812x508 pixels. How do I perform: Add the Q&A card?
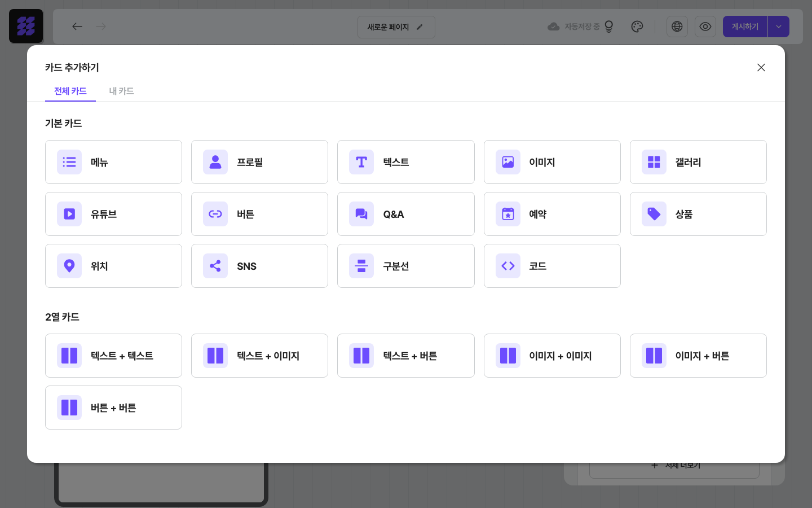(x=406, y=214)
